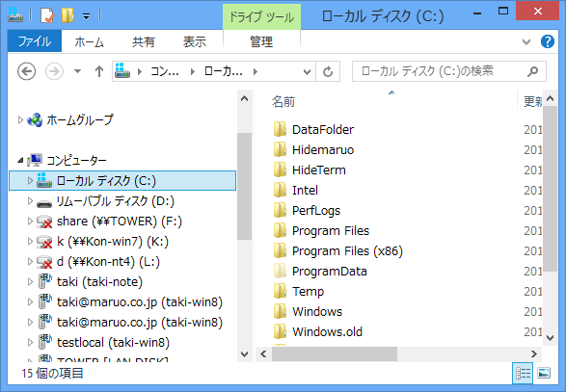Select the Intel folder icon
566x392 pixels.
point(280,190)
